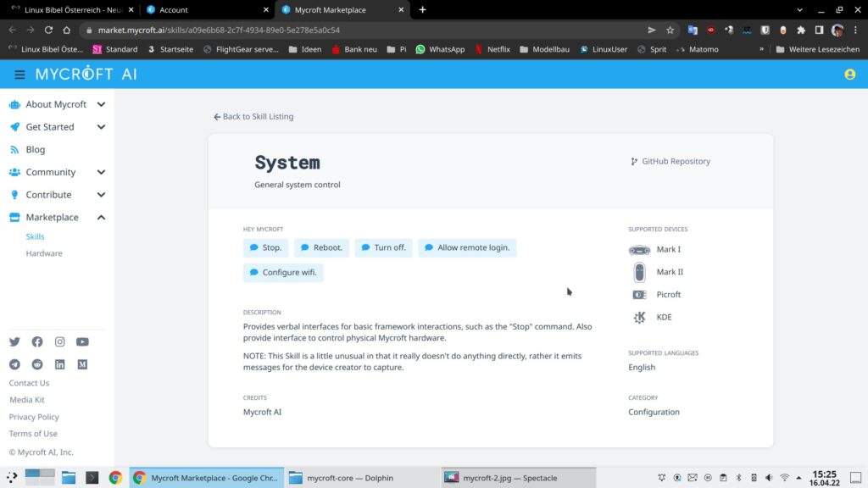Open Mycroft's Reddit community
The image size is (868, 488).
tap(37, 364)
